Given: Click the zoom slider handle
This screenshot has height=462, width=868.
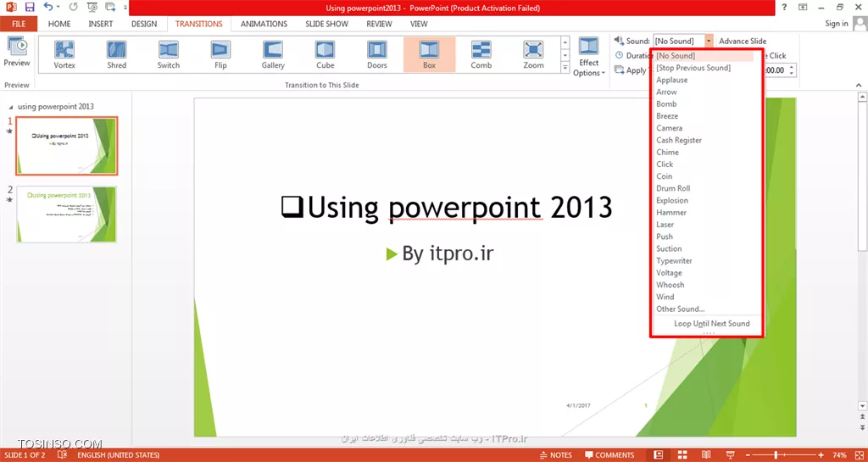Looking at the screenshot, I should pyautogui.click(x=776, y=455).
